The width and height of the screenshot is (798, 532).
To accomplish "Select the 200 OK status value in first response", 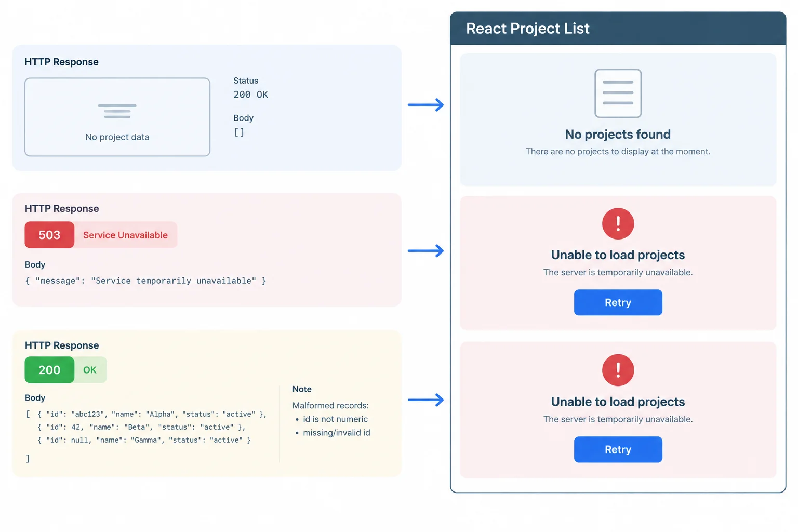I will click(250, 95).
